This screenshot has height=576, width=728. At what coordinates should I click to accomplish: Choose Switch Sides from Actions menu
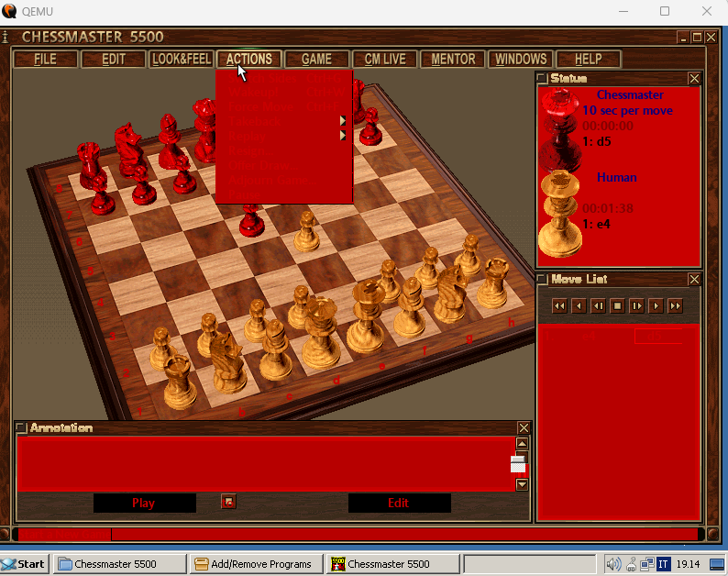click(284, 78)
